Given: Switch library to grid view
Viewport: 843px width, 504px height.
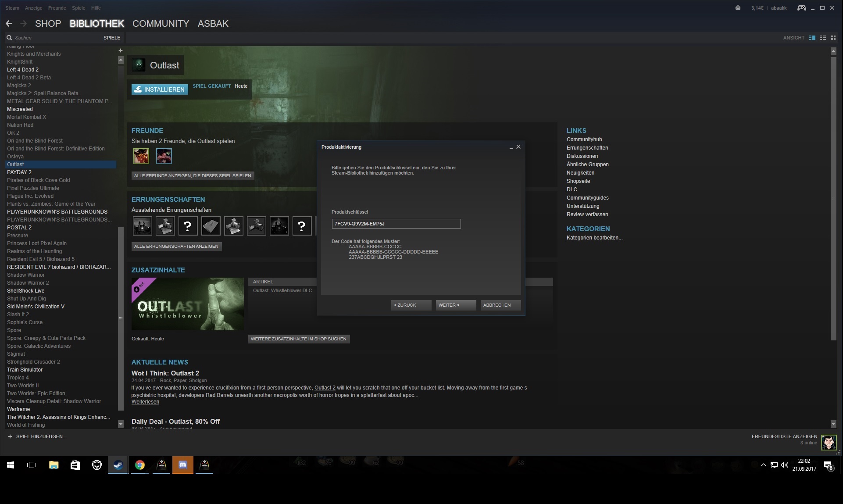Looking at the screenshot, I should (x=833, y=38).
